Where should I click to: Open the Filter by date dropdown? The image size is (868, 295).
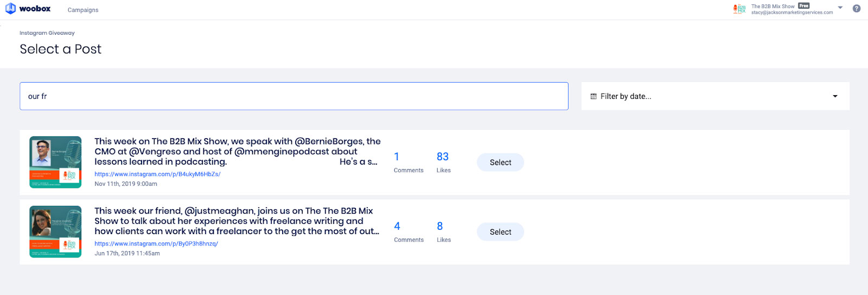pos(715,96)
